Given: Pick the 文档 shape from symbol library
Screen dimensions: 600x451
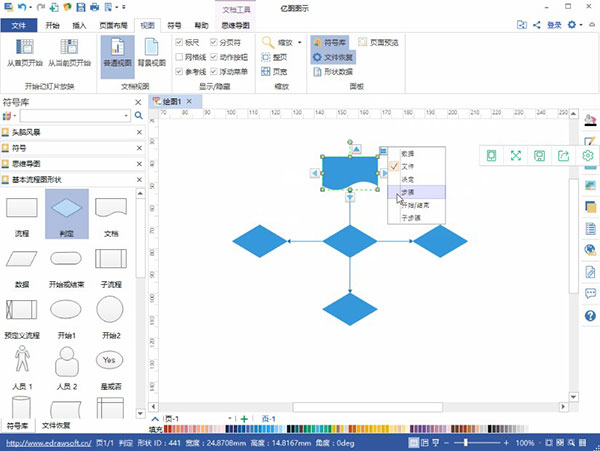Looking at the screenshot, I should (112, 213).
